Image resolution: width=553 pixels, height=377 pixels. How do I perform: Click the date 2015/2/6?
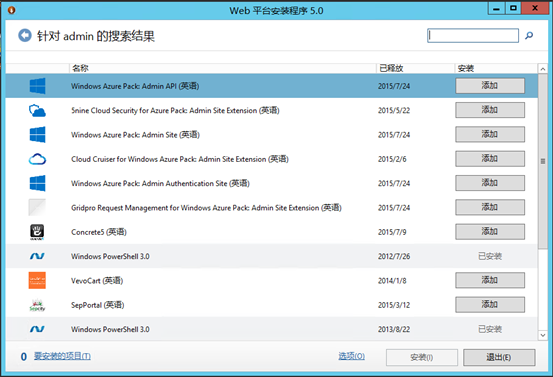click(392, 159)
